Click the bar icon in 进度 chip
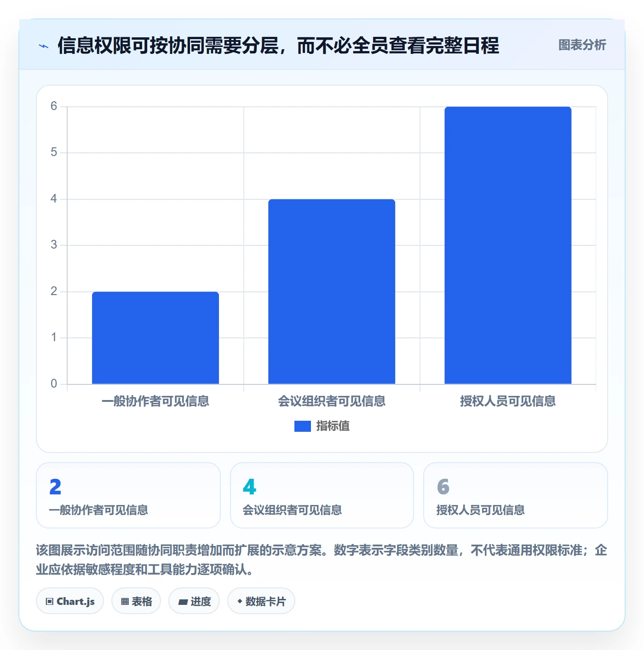 [183, 602]
